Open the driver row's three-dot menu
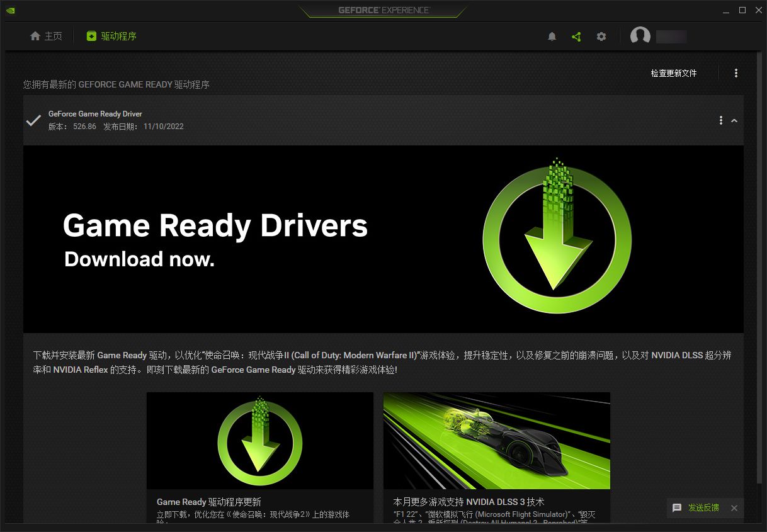Viewport: 767px width, 532px height. click(x=721, y=120)
